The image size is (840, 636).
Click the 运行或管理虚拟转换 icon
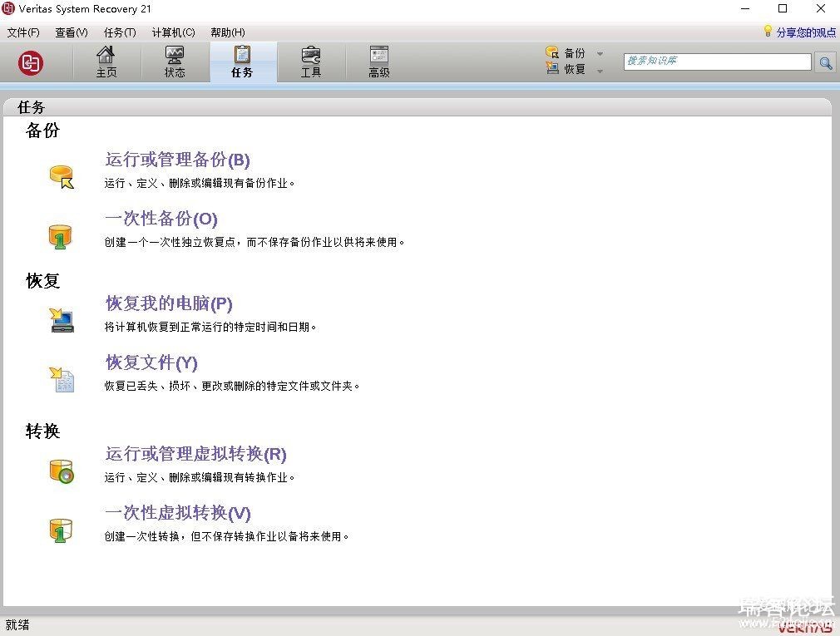(62, 471)
